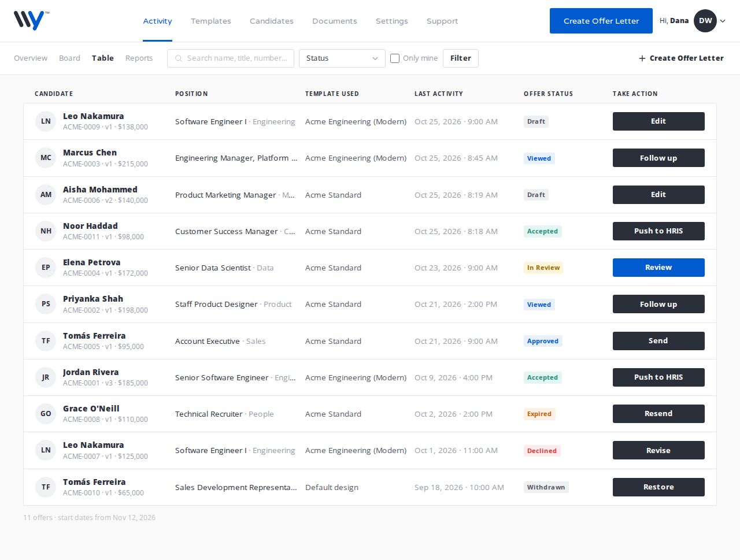The height and width of the screenshot is (560, 740).
Task: Open the Status dropdown filter
Action: coord(342,58)
